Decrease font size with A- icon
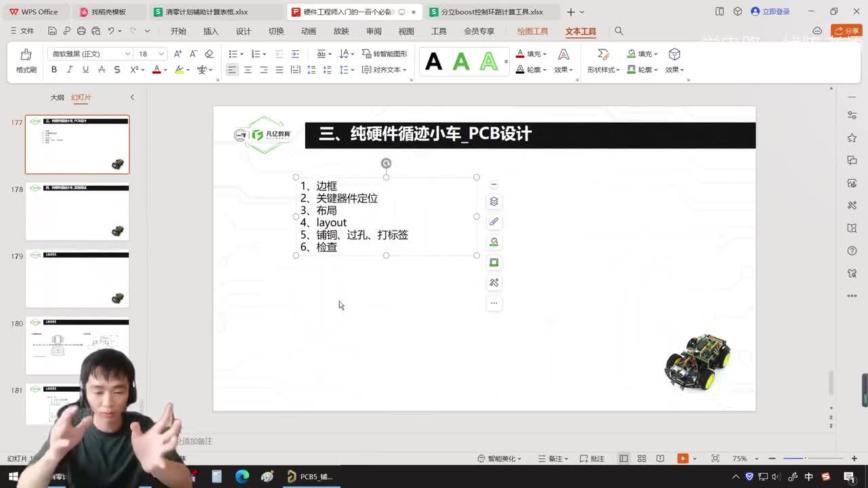Viewport: 868px width, 488px height. (193, 54)
